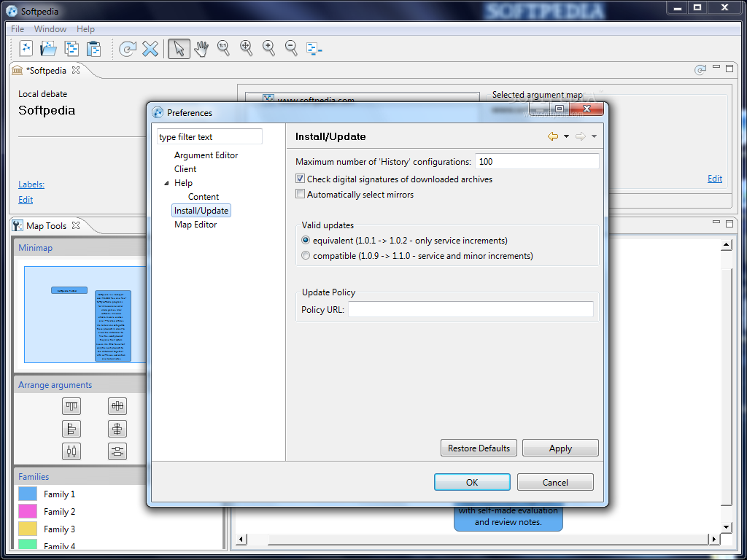Click the zoom 1:1 magnifier icon
747x560 pixels.
coord(223,48)
